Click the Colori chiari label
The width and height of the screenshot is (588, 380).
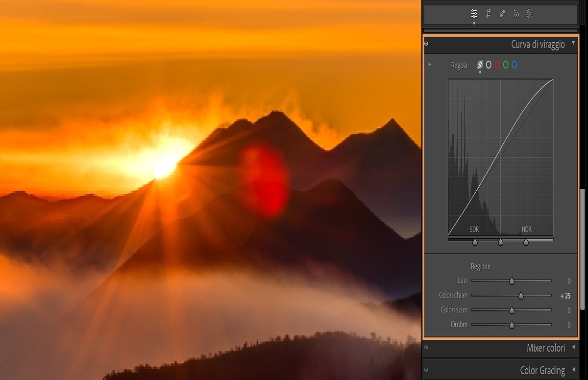453,295
